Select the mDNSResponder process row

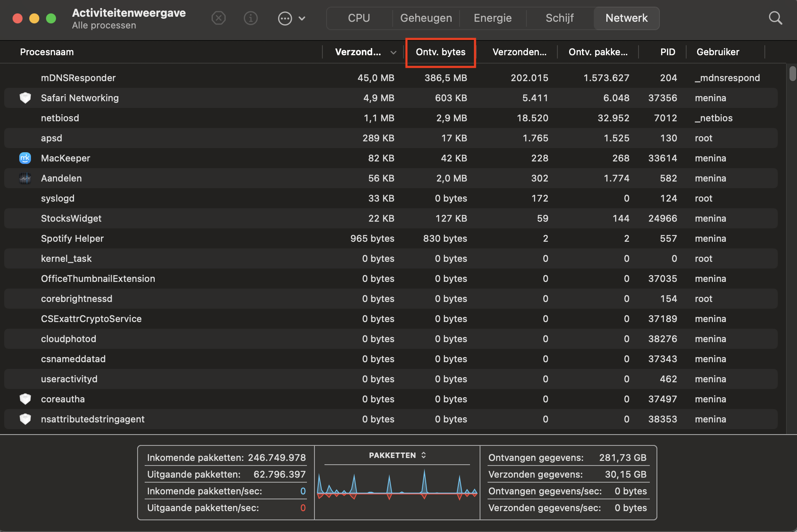coord(78,78)
